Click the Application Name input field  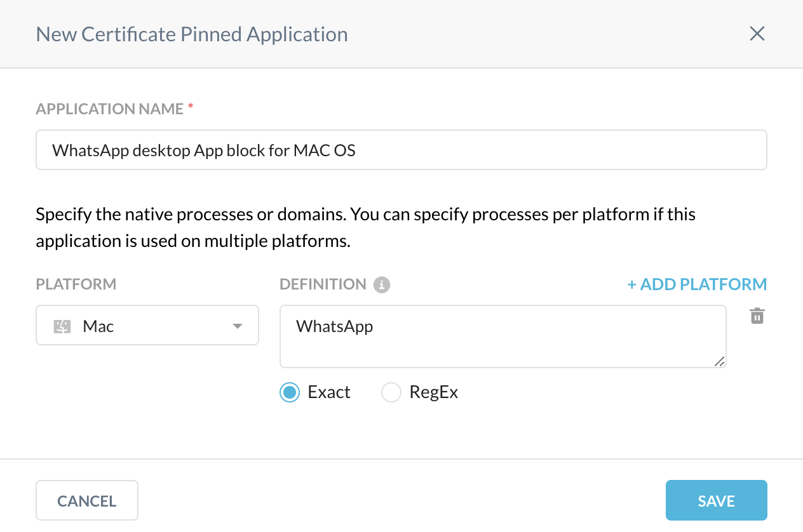tap(402, 150)
